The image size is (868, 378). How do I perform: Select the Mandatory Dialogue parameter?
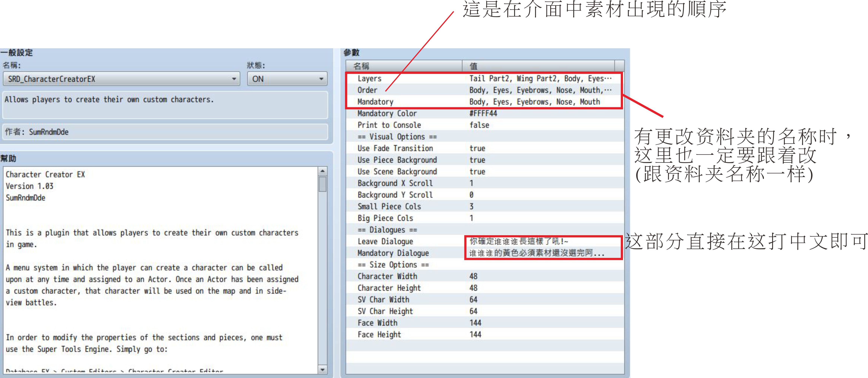(485, 253)
